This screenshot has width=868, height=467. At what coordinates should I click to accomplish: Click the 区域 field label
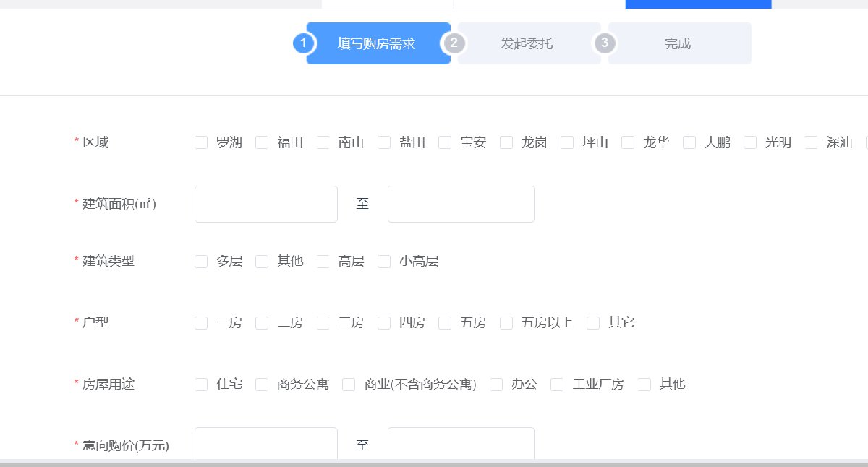95,142
